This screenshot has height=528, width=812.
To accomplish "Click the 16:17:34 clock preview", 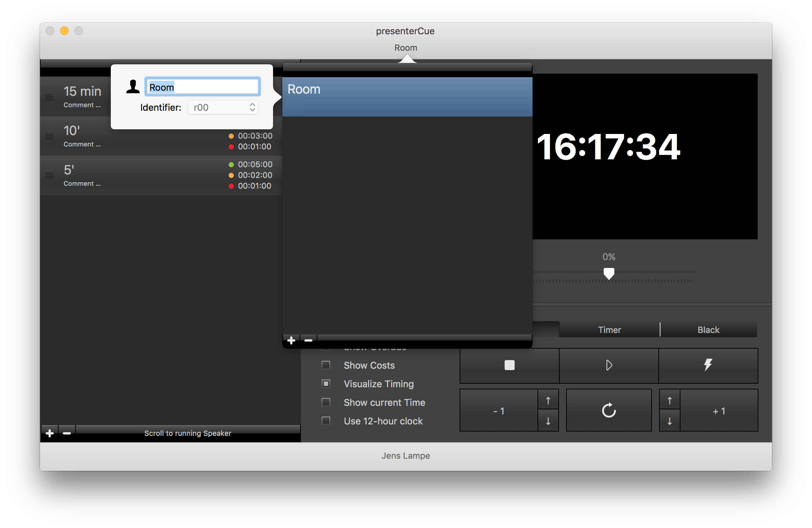I will (609, 147).
